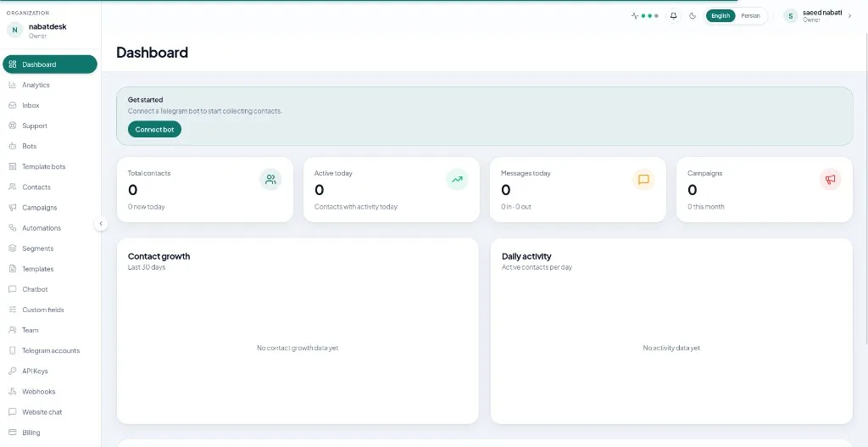The height and width of the screenshot is (447, 868).
Task: Select Billing in the sidebar
Action: coord(50,433)
